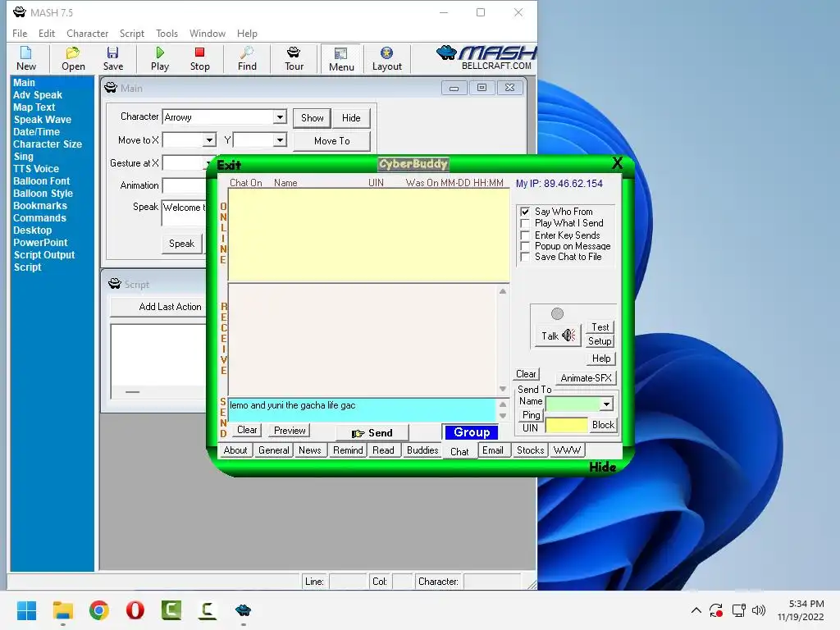Click the New toolbar icon
The width and height of the screenshot is (840, 630).
(25, 58)
